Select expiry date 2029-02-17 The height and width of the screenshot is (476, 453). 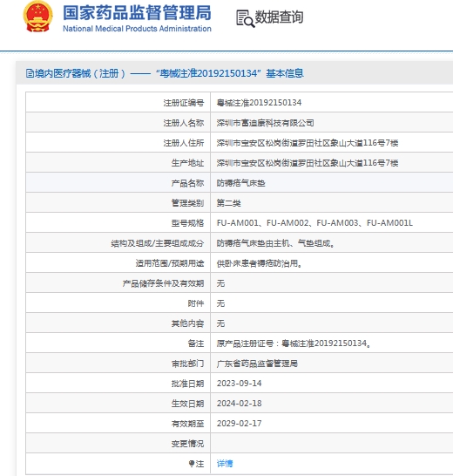click(x=239, y=423)
